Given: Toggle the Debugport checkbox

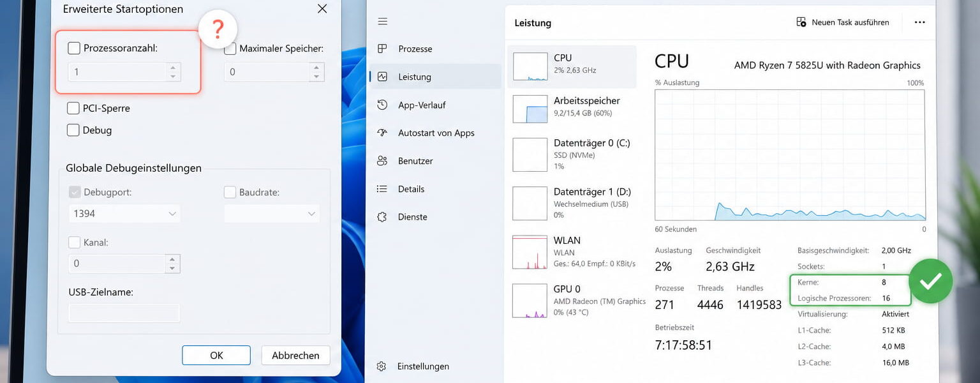Looking at the screenshot, I should click(75, 191).
